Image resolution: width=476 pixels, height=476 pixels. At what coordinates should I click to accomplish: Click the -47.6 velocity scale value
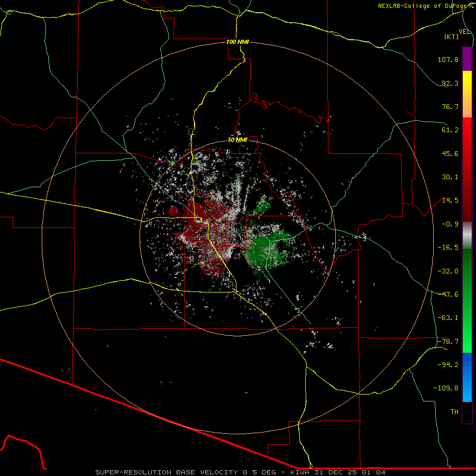coord(448,295)
